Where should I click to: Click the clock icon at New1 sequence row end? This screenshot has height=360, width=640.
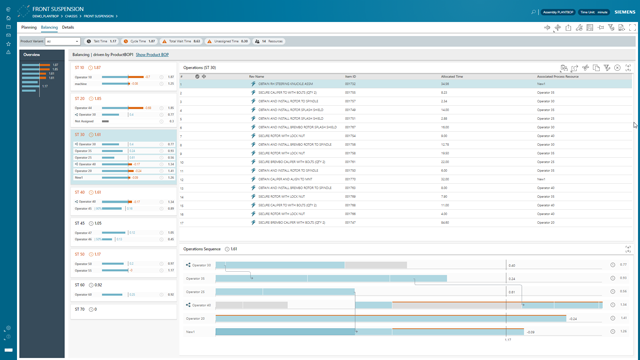coord(613,331)
